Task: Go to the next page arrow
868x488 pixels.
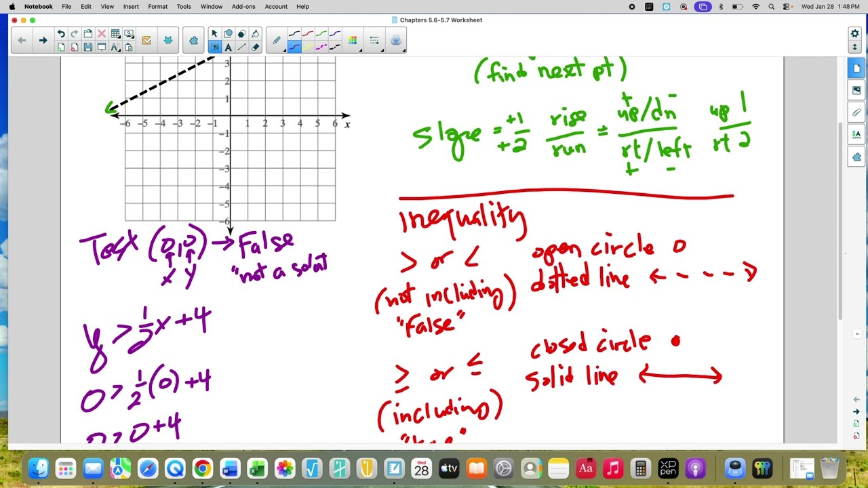Action: click(43, 41)
